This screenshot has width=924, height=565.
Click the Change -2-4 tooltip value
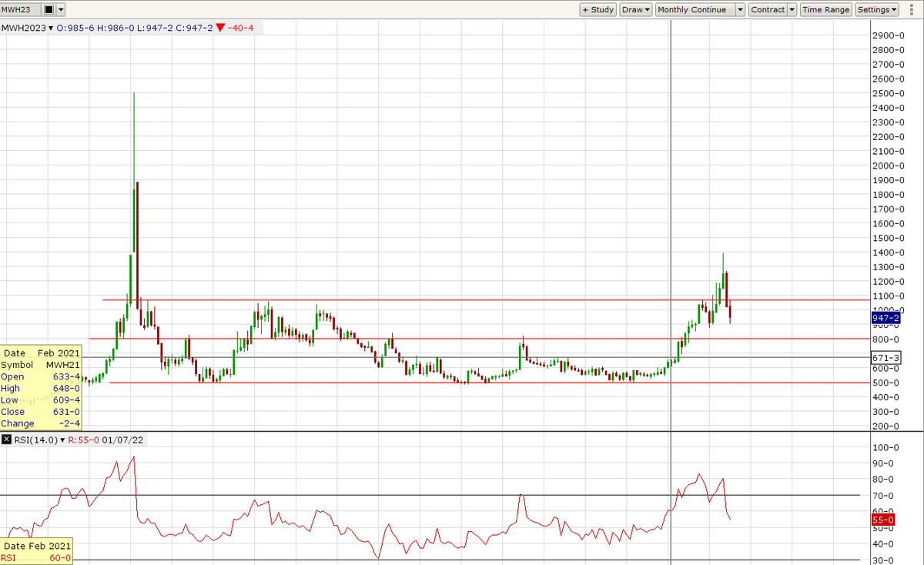tap(69, 423)
